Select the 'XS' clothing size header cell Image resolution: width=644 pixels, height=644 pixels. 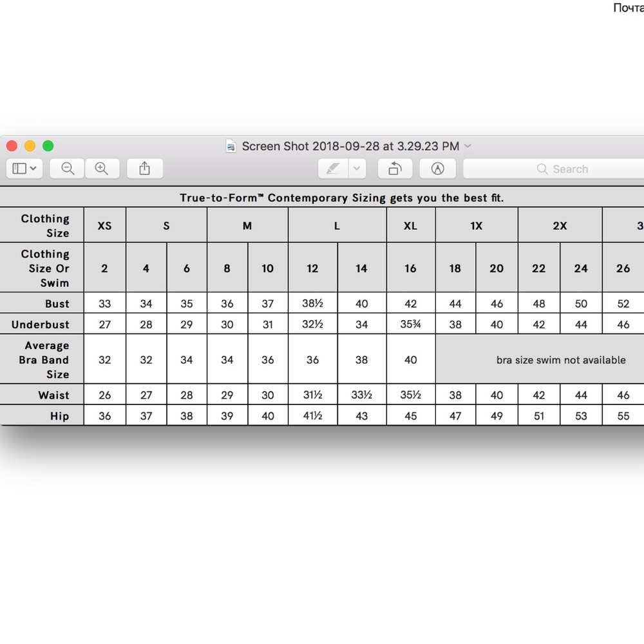pos(105,225)
